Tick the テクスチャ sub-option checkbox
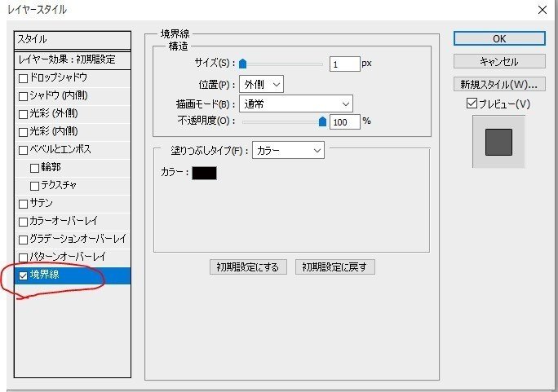 pos(34,186)
